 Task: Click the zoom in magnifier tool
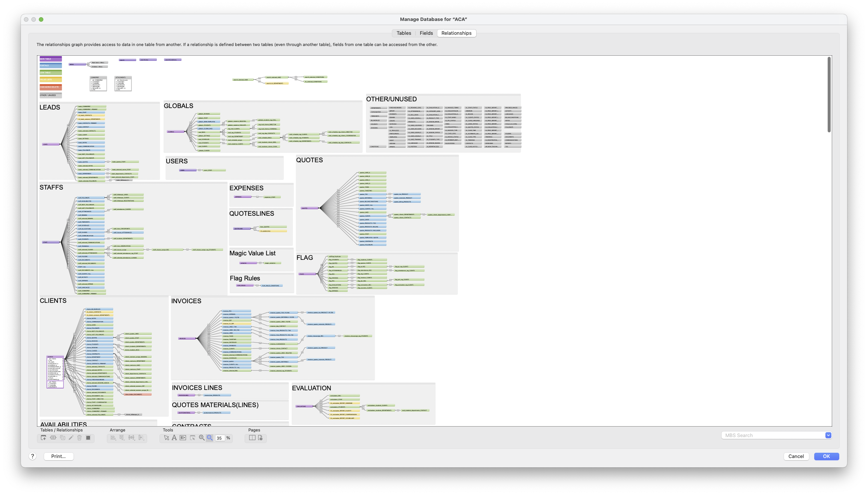[x=202, y=438]
